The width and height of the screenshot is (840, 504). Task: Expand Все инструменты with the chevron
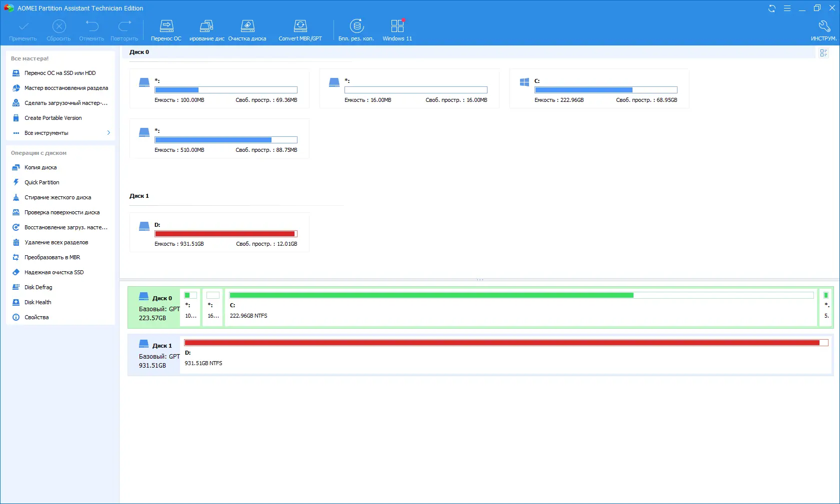click(108, 133)
